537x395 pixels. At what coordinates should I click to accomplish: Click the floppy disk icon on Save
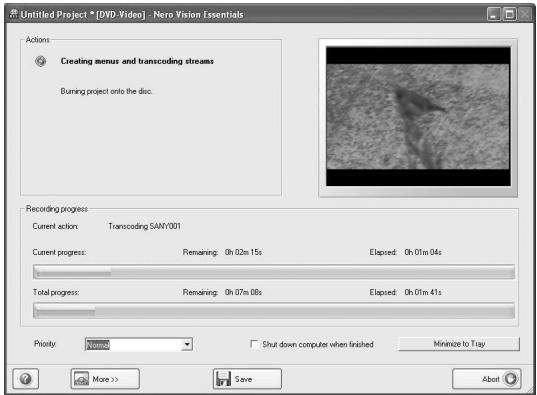(224, 379)
